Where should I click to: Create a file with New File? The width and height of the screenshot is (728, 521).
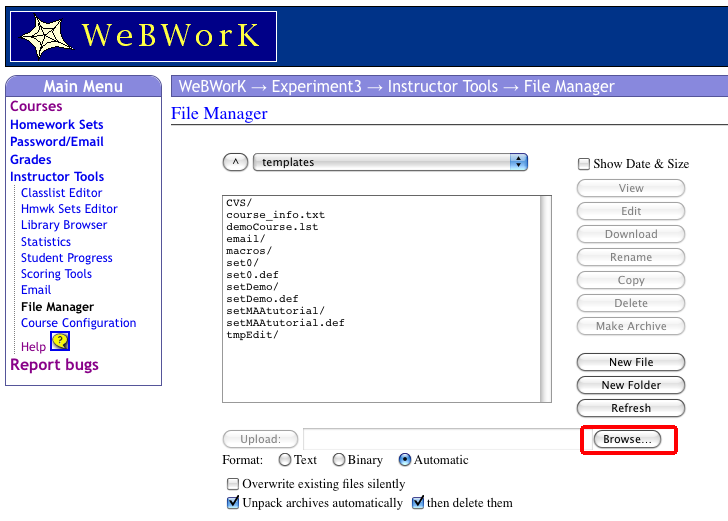631,362
